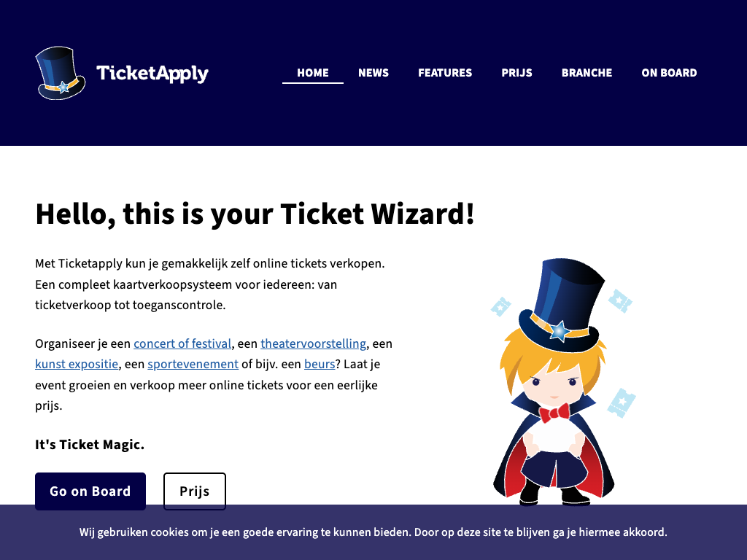Open the Home menu item
747x560 pixels.
312,73
